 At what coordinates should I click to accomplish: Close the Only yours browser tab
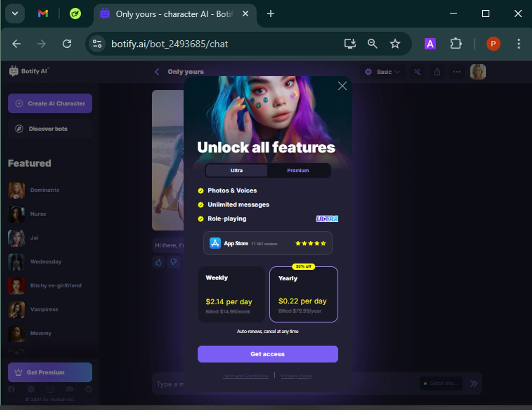(x=245, y=14)
